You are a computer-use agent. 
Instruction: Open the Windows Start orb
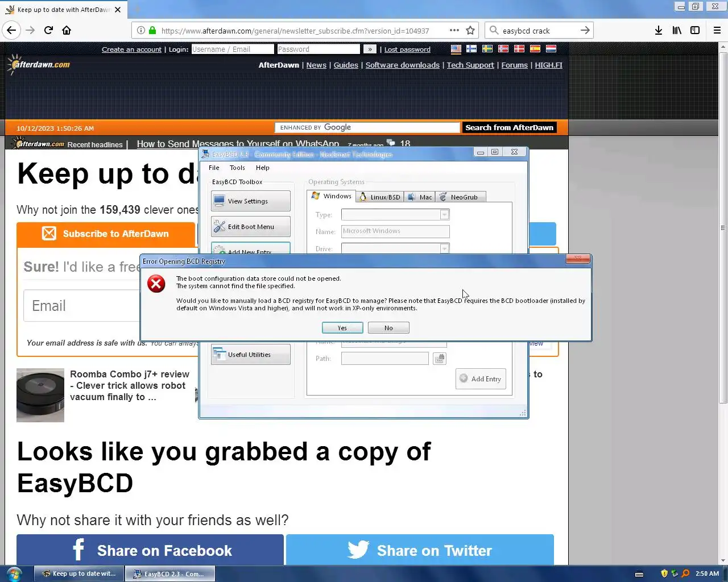[x=14, y=573]
